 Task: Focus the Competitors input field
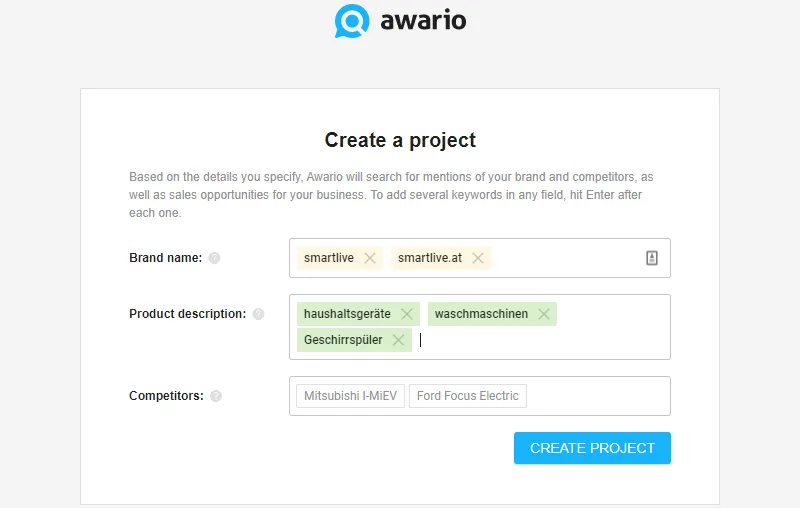(x=480, y=396)
